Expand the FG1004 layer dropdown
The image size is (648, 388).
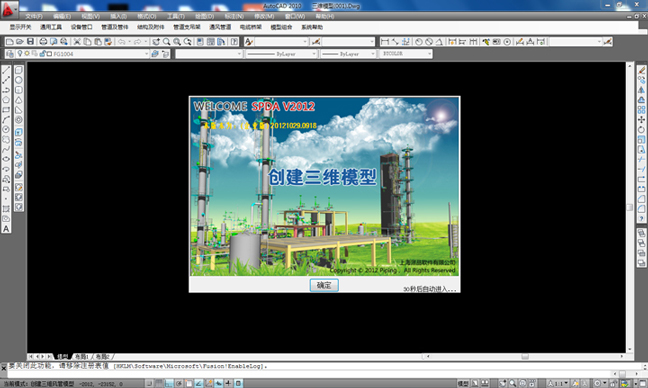click(x=146, y=54)
